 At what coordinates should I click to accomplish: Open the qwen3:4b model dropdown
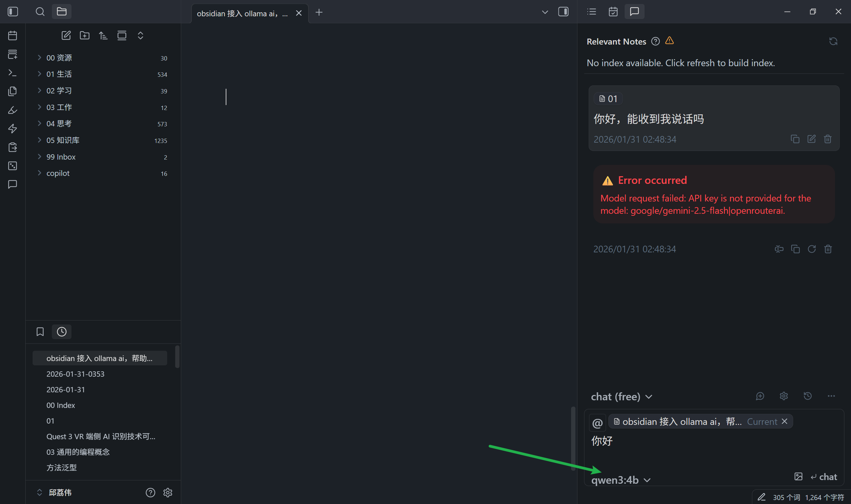tap(620, 480)
